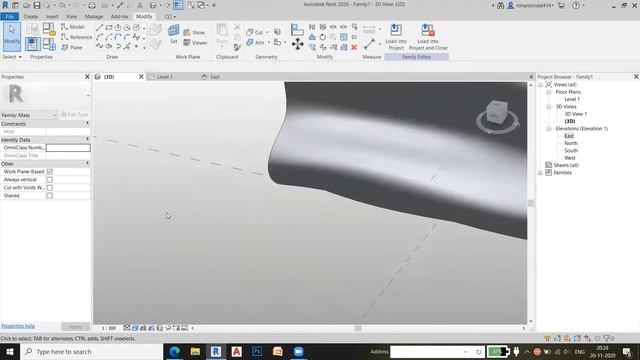Switch to the Insert ribbon tab
The height and width of the screenshot is (360, 640).
[x=52, y=16]
